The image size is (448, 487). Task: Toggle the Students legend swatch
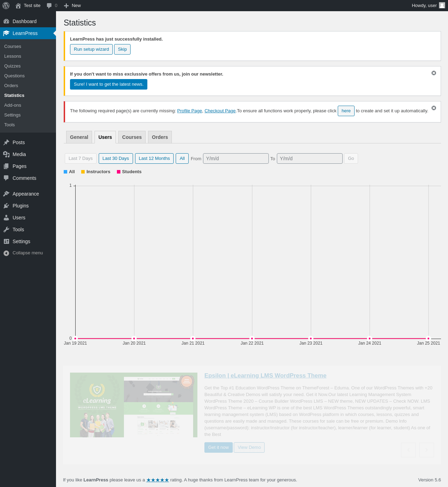pyautogui.click(x=119, y=172)
